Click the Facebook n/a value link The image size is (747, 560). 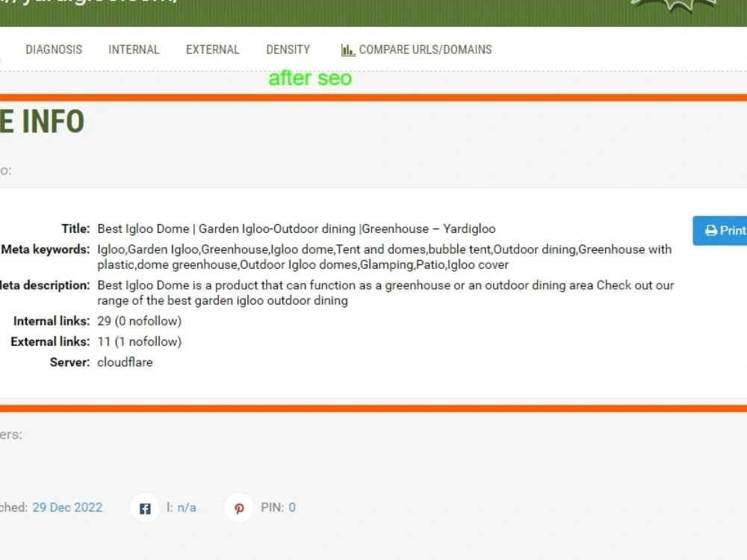(187, 508)
